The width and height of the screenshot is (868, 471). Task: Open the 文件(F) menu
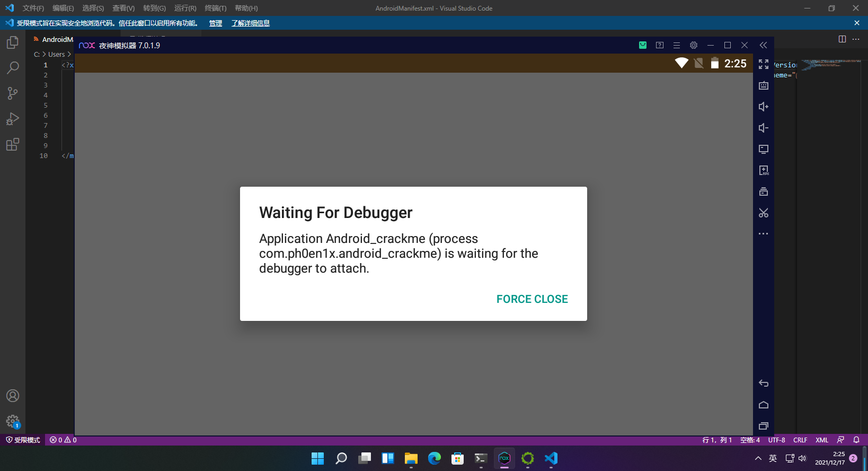pos(33,8)
